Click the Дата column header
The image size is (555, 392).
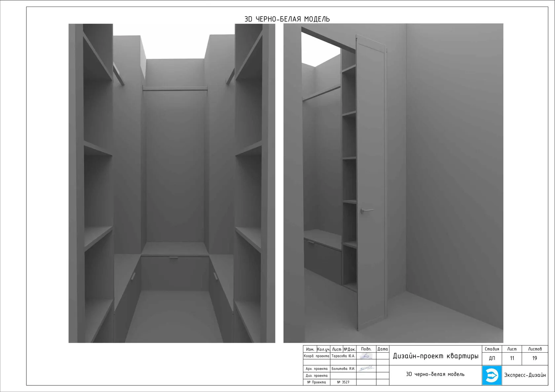pos(383,349)
